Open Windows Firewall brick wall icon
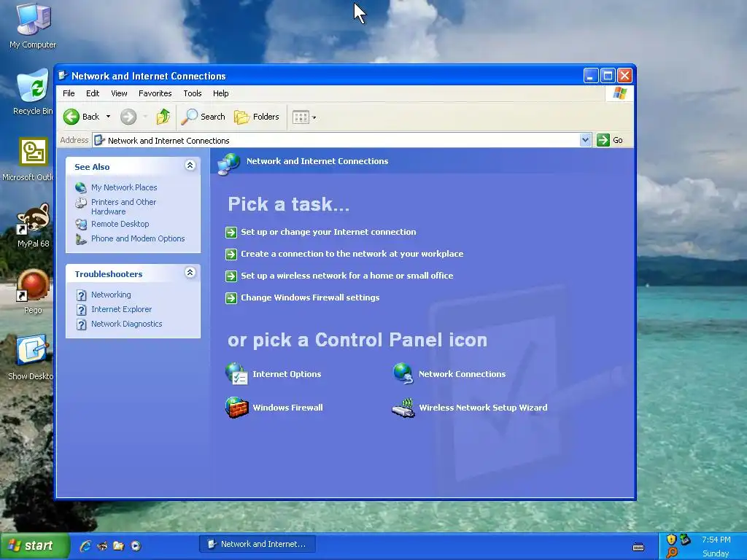 [x=237, y=408]
